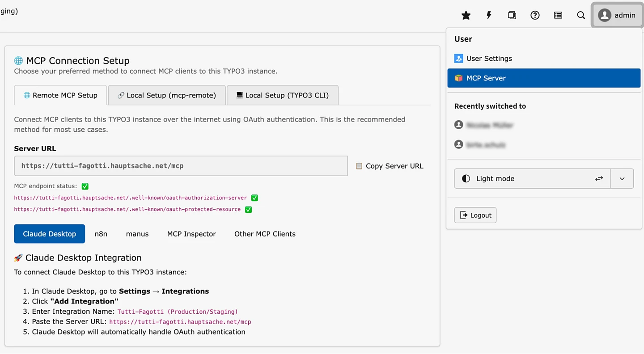The image size is (644, 354).
Task: Clear cache using the lightning bolt icon
Action: [x=488, y=15]
